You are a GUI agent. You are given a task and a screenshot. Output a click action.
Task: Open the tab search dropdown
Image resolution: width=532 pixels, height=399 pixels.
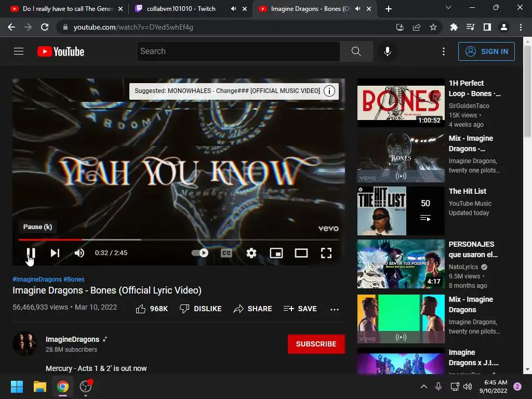tap(448, 7)
